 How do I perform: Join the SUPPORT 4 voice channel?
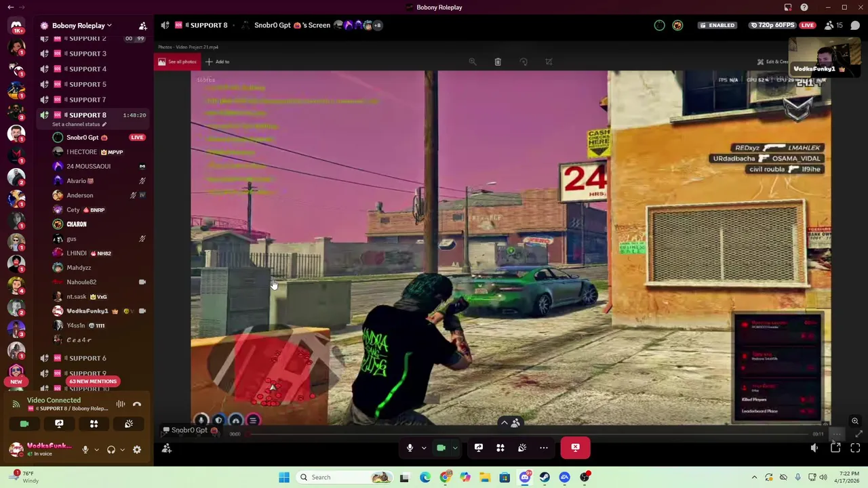click(x=94, y=68)
